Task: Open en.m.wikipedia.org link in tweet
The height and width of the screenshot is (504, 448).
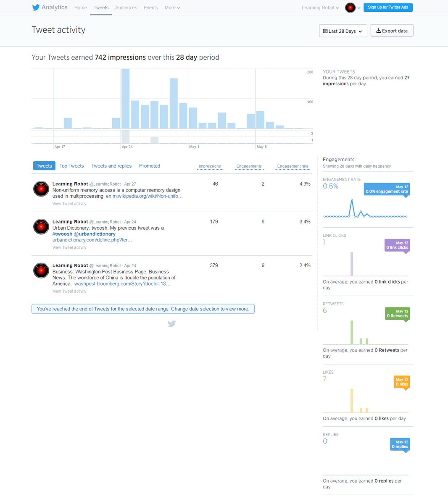Action: click(x=144, y=196)
